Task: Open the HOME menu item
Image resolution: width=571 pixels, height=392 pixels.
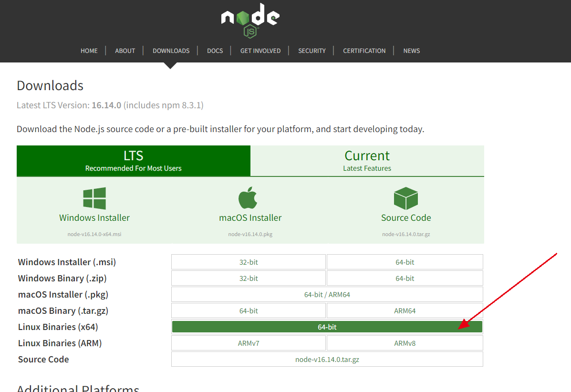Action: [x=89, y=51]
